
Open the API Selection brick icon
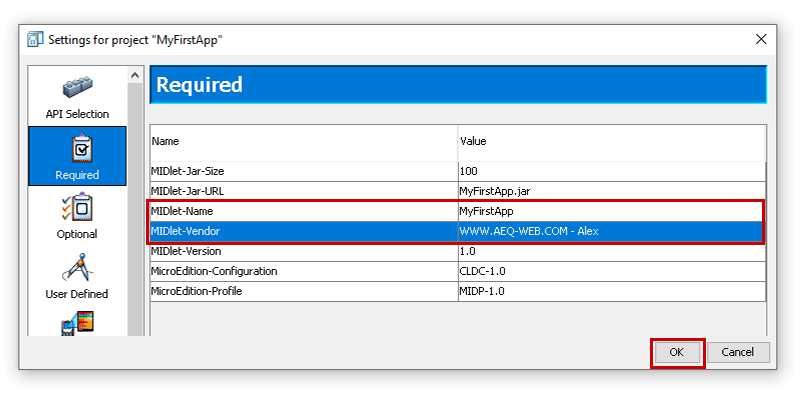(77, 89)
